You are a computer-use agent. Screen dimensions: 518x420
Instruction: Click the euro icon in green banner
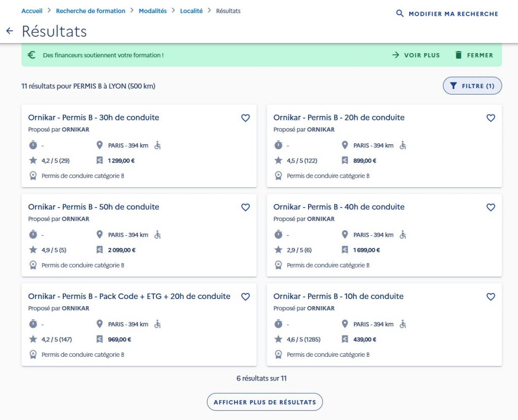pyautogui.click(x=31, y=55)
